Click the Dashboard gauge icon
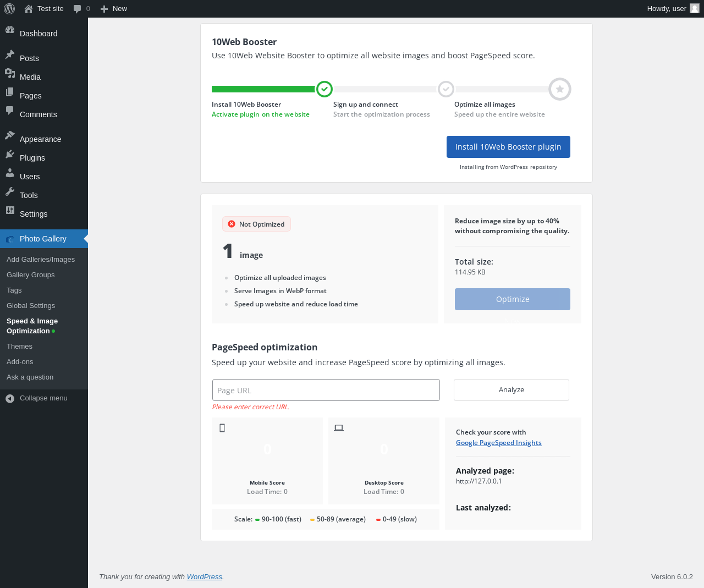The image size is (704, 588). point(10,30)
